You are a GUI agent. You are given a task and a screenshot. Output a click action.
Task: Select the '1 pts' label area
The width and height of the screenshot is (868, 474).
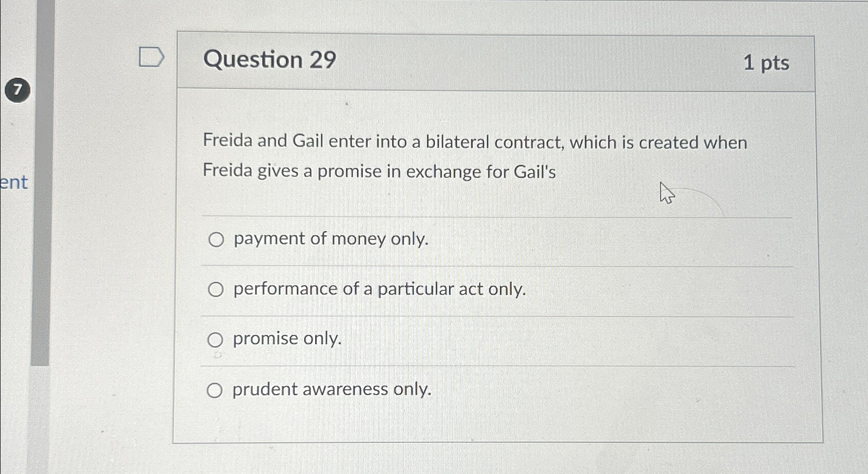765,64
